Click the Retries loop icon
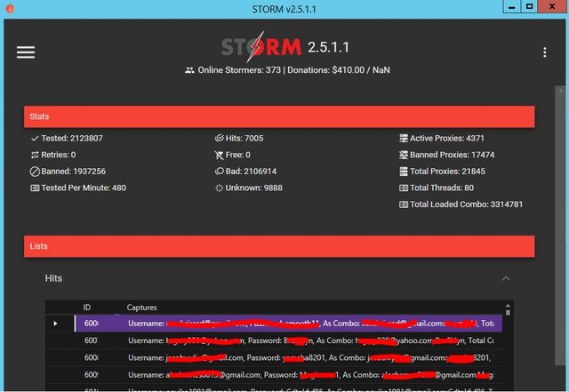This screenshot has height=392, width=569. click(x=35, y=155)
